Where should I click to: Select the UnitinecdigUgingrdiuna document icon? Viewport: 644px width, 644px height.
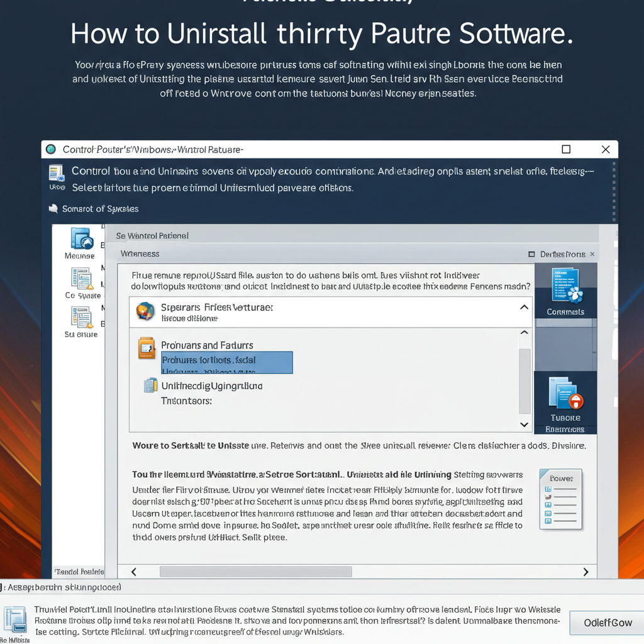pos(151,386)
